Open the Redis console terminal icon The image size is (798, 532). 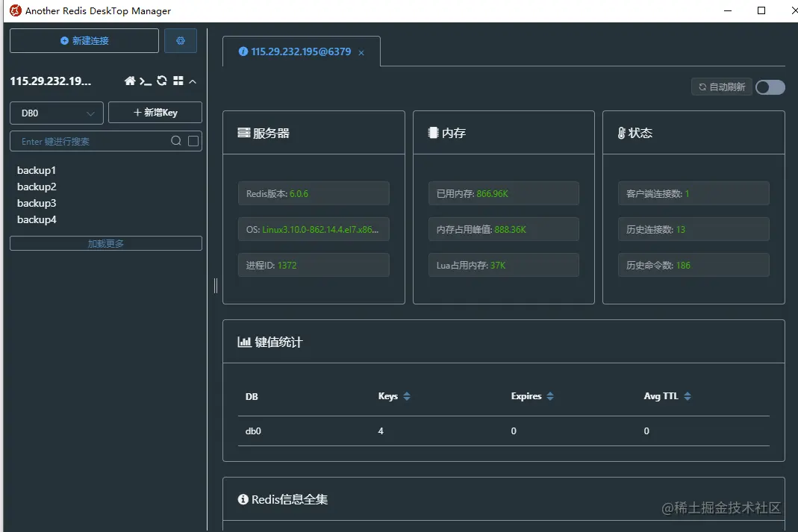click(x=146, y=81)
